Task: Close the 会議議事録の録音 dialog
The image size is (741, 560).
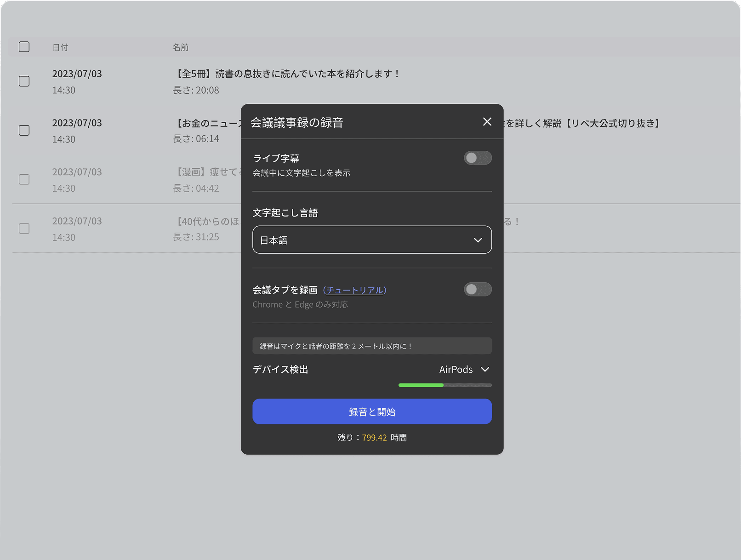Action: 487,122
